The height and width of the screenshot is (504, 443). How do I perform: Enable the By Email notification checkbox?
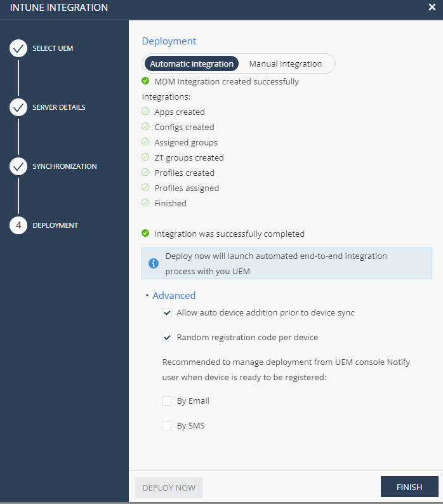(166, 401)
